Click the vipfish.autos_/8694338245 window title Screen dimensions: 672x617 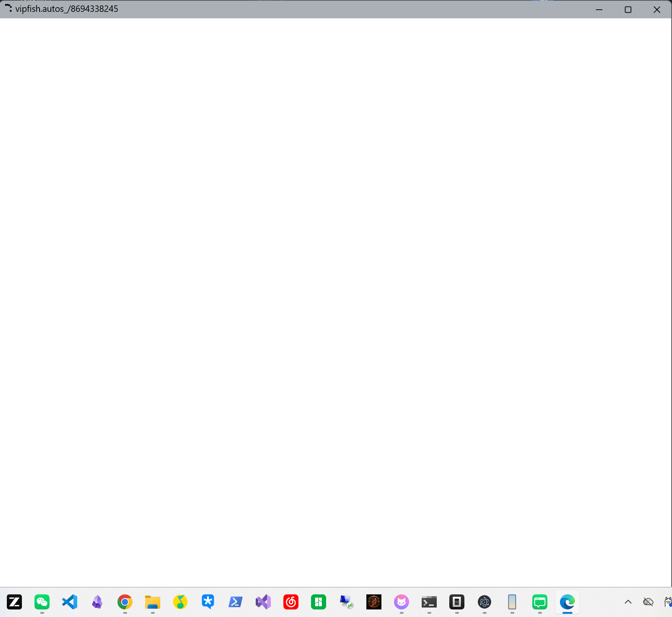[67, 9]
